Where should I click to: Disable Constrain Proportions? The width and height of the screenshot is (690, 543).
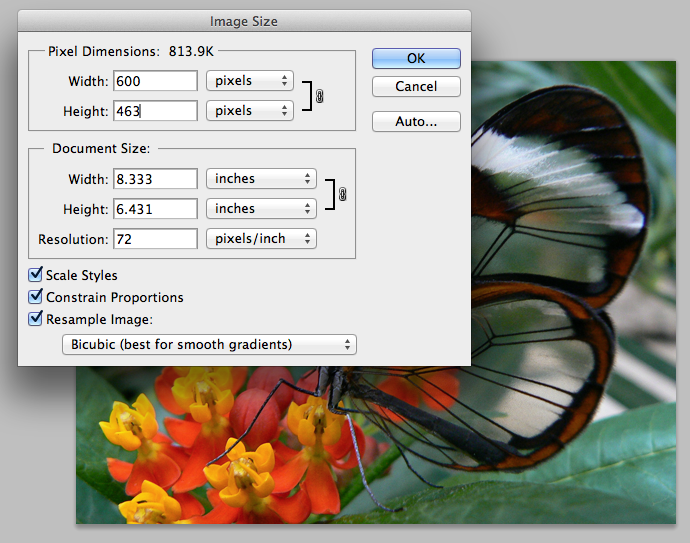click(x=36, y=297)
